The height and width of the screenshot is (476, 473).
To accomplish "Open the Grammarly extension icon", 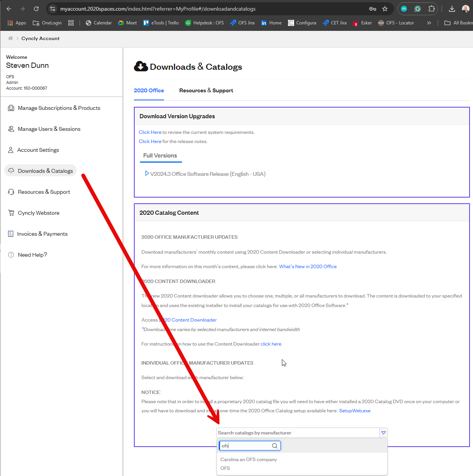I will pos(418,9).
